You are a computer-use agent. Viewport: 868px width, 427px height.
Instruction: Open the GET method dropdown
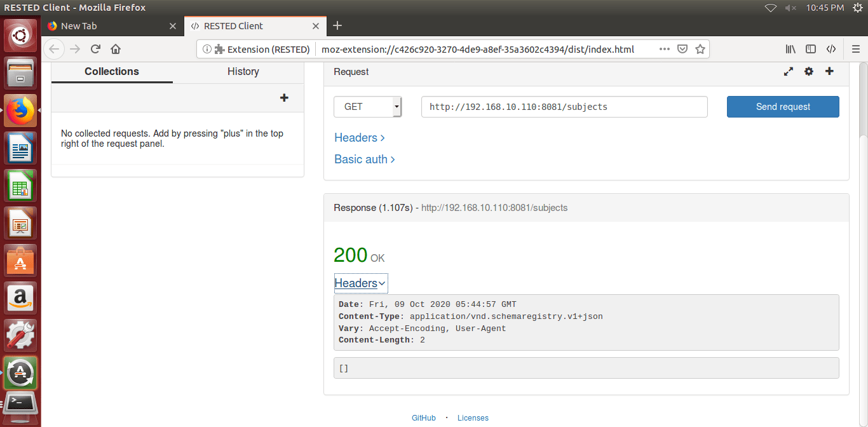368,107
